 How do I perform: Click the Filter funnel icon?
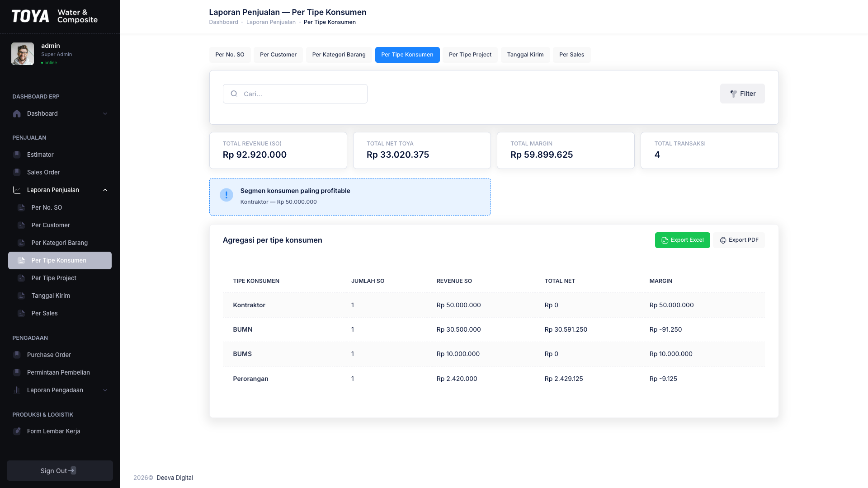click(x=733, y=94)
